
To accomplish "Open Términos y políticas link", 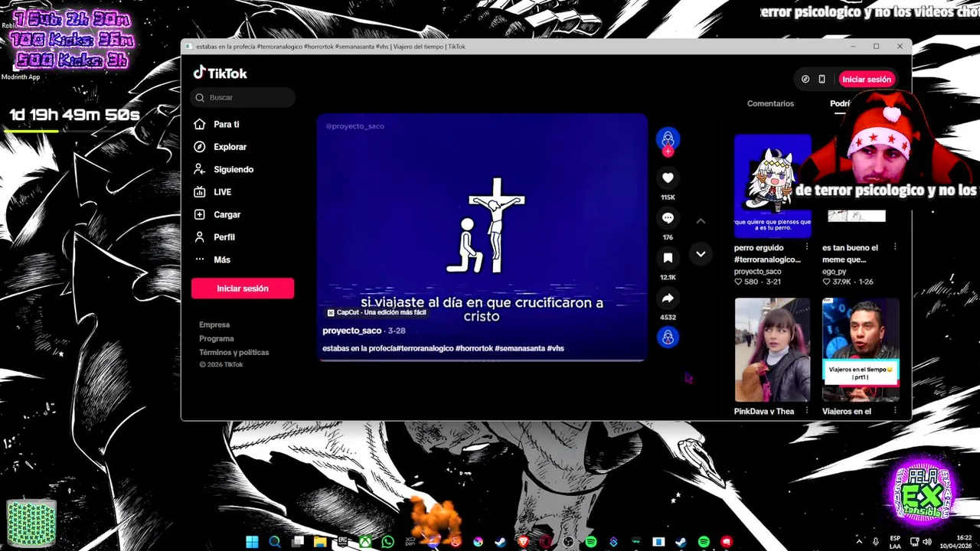I will [234, 352].
